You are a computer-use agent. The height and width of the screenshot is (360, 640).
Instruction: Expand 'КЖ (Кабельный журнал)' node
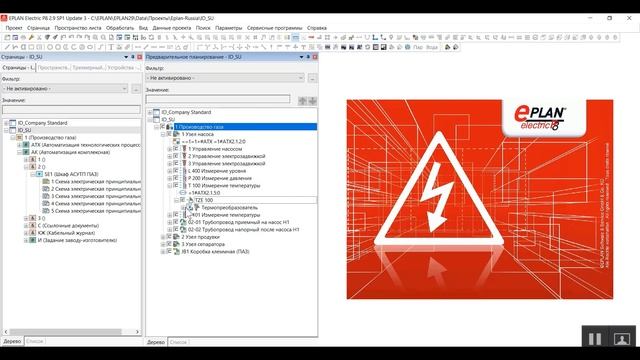pos(26,233)
